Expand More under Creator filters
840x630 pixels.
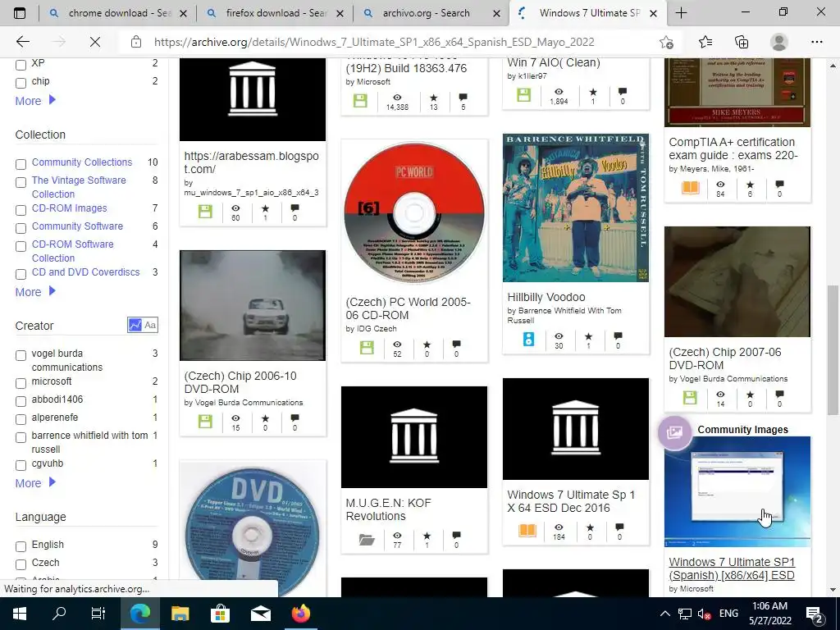tap(35, 483)
